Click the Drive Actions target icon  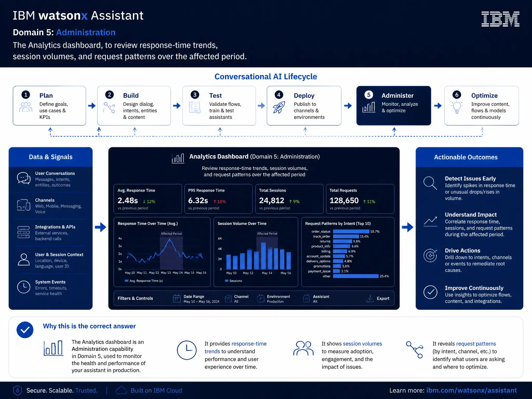430,255
